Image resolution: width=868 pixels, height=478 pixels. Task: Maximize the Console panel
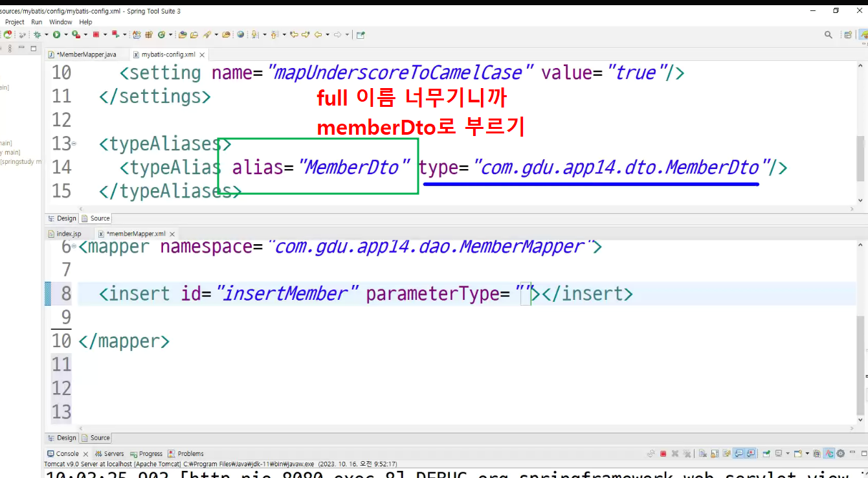[x=864, y=453]
